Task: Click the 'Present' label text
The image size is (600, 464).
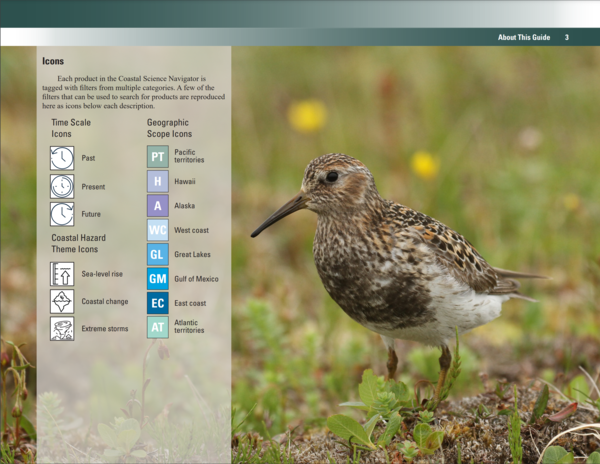Action: pyautogui.click(x=93, y=187)
